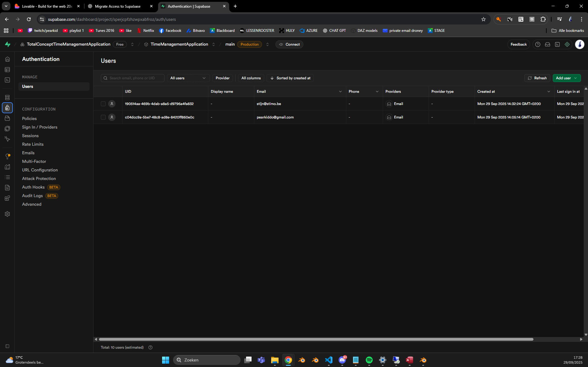The height and width of the screenshot is (367, 588).
Task: Open the Table Editor from the sidebar
Action: (x=7, y=69)
